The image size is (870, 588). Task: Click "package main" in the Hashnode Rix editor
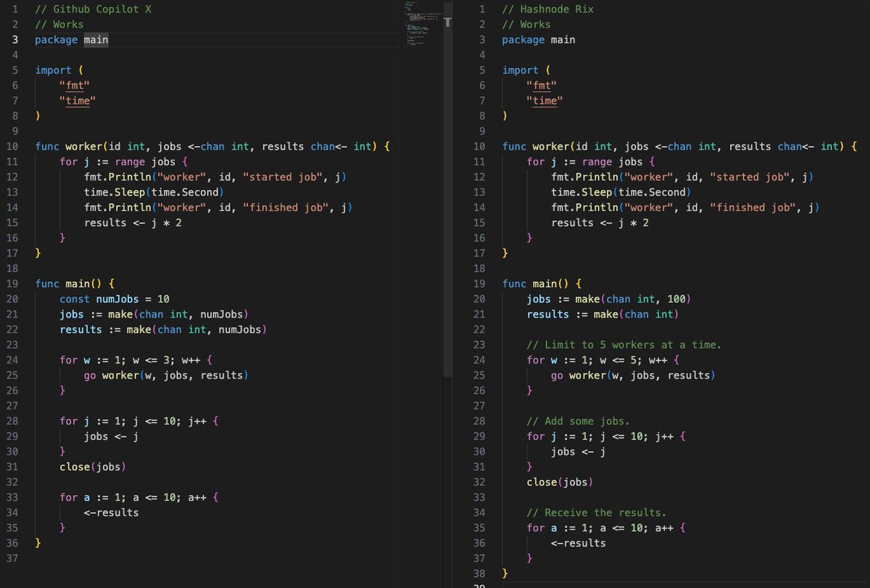point(539,40)
